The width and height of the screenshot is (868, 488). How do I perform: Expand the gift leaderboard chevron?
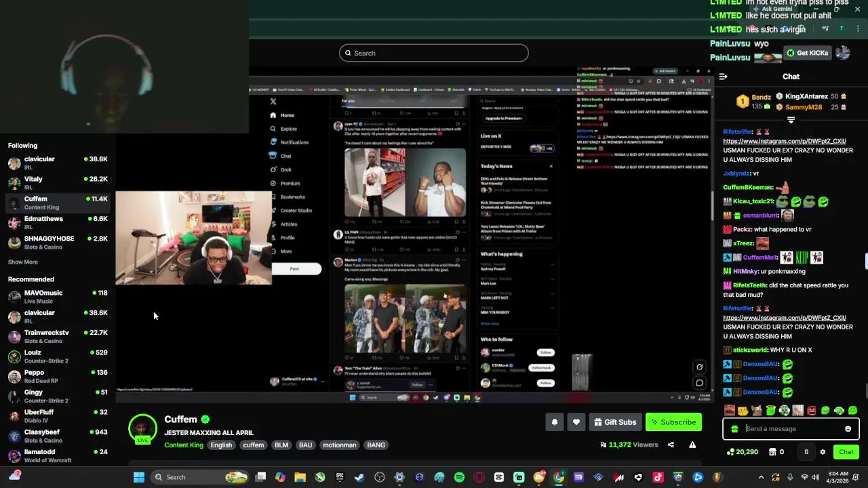791,120
